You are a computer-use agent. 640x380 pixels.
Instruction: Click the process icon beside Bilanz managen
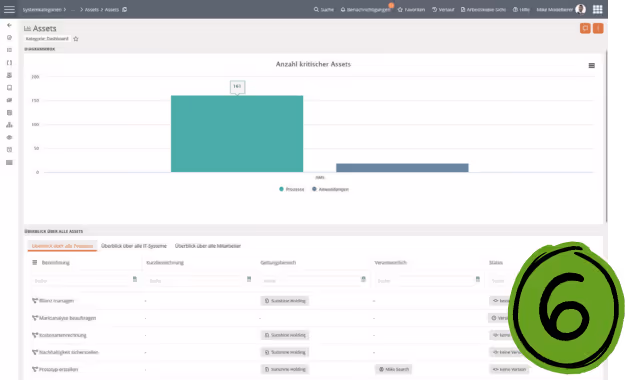tap(35, 301)
